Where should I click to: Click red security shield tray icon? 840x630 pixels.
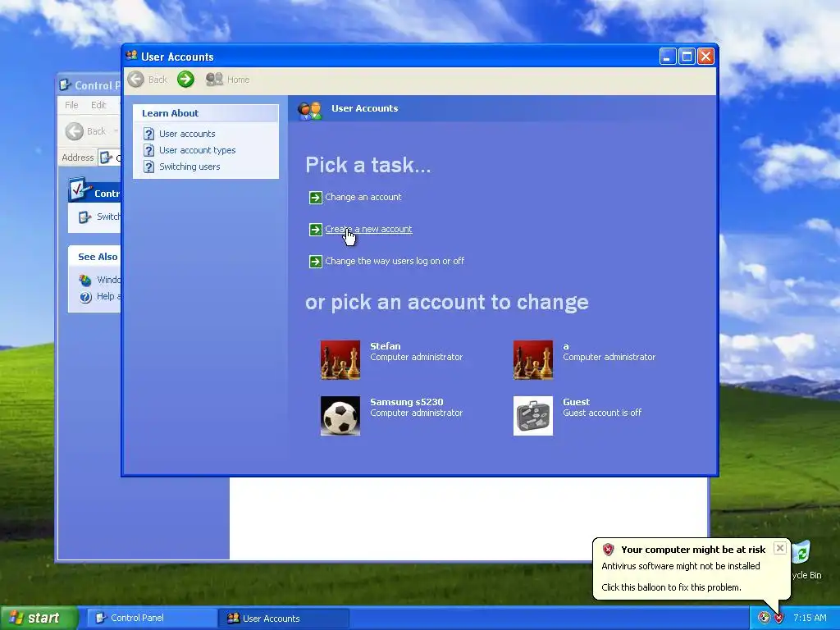click(778, 618)
